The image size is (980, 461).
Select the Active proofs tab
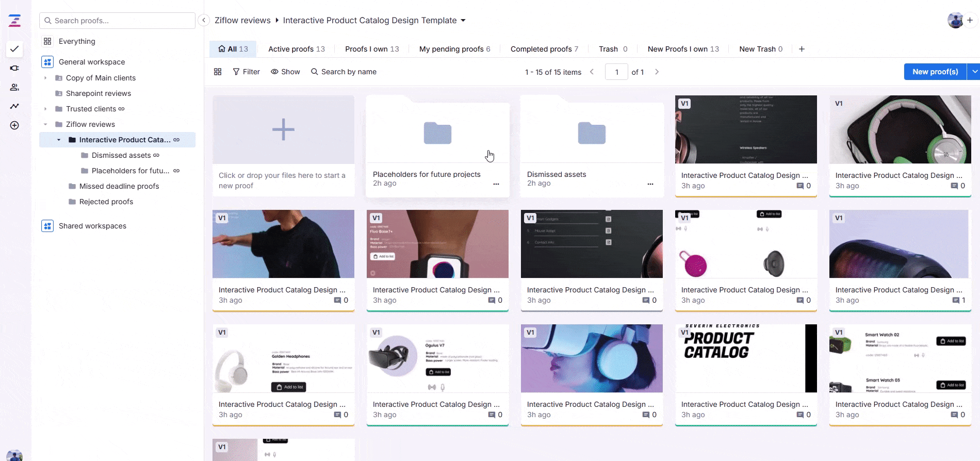(297, 49)
